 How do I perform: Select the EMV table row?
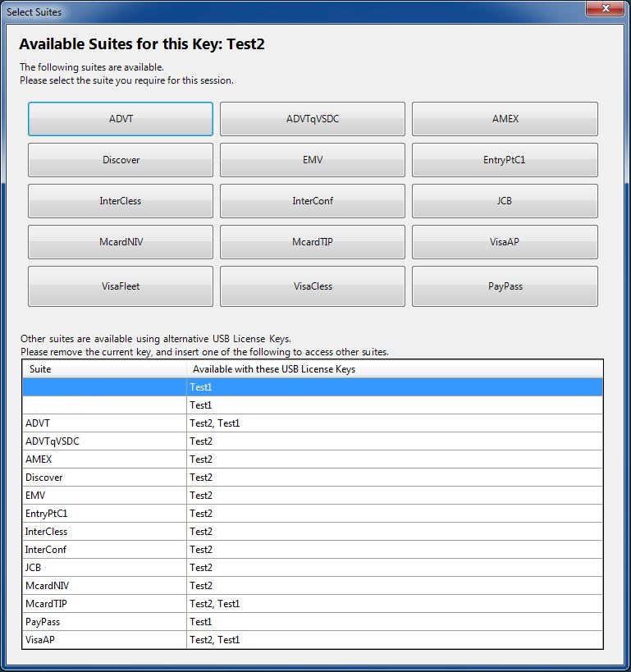pyautogui.click(x=313, y=495)
